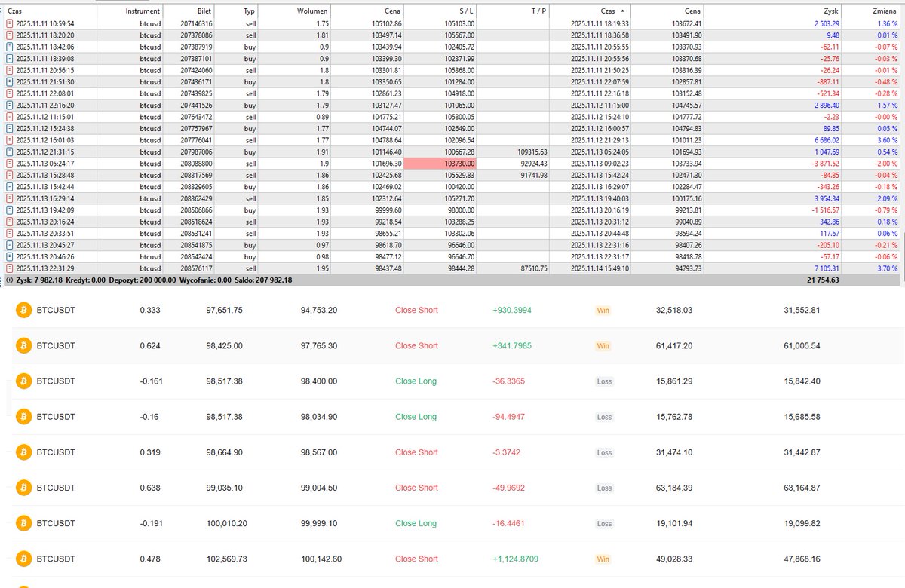Click the trade icon for 2025.11.11 21:51:30

[9, 81]
